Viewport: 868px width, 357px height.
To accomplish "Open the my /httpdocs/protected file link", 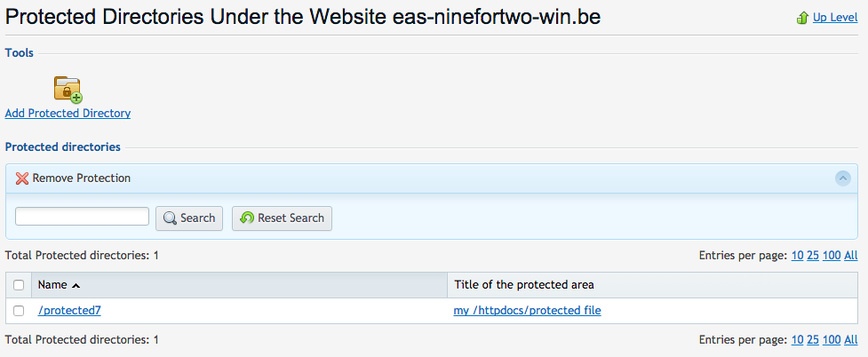I will click(x=527, y=311).
